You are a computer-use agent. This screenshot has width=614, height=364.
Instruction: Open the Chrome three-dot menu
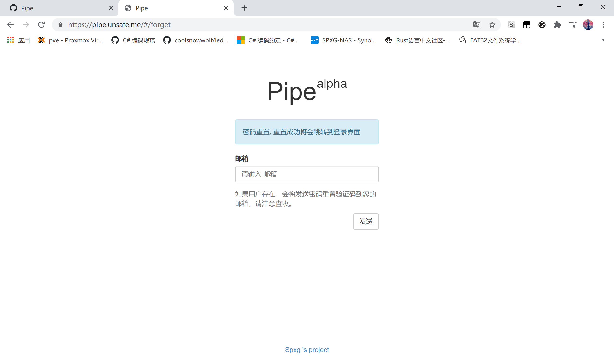click(603, 24)
